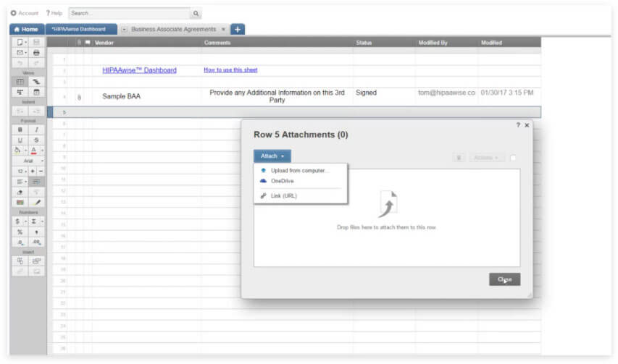This screenshot has width=618, height=364.
Task: Open Conditional Formatting icon
Action: click(20, 203)
